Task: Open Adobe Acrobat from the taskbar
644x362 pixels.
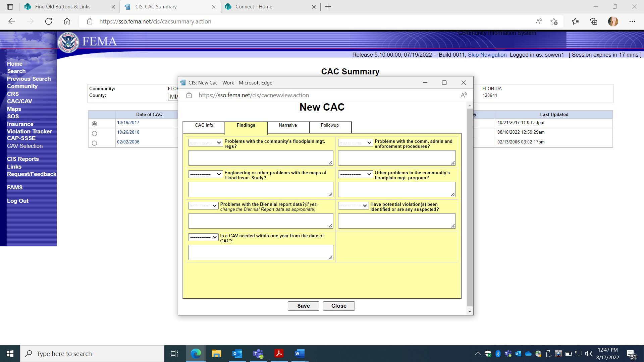Action: tap(279, 354)
